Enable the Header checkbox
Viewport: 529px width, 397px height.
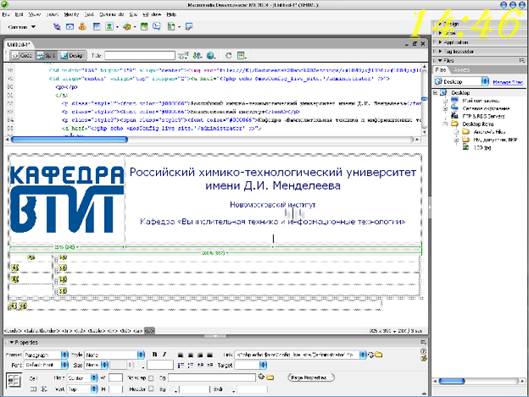pyautogui.click(x=151, y=389)
